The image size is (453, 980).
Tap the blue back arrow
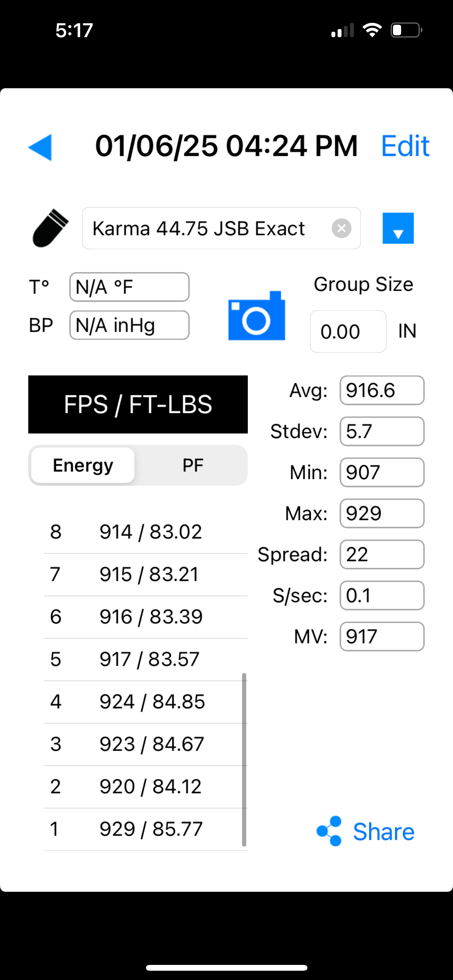(40, 147)
